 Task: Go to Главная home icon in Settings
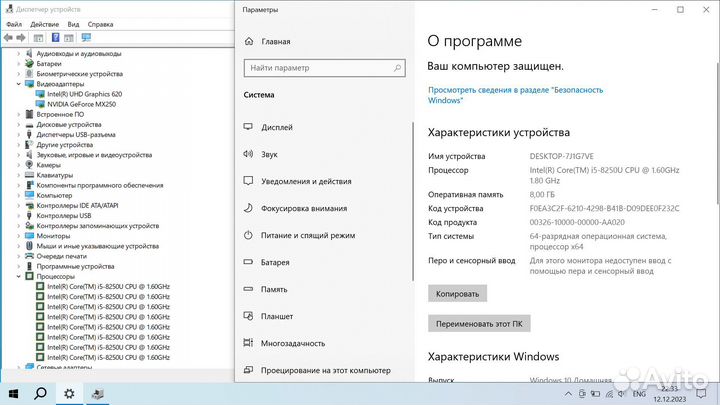pyautogui.click(x=249, y=41)
